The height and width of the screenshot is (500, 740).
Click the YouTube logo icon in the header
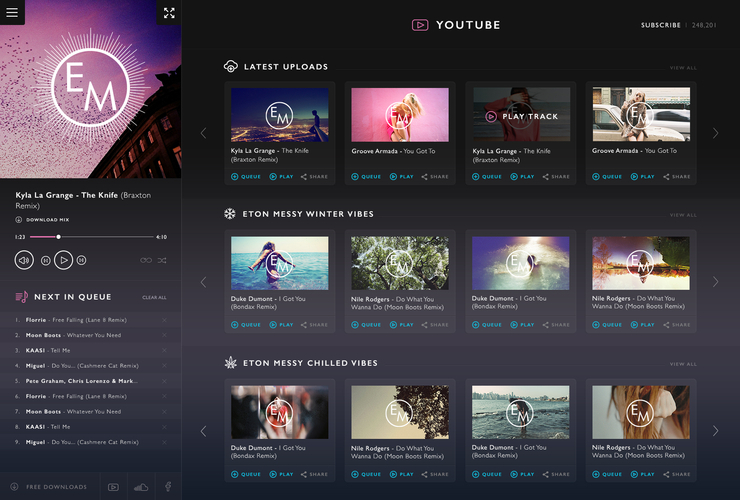tap(420, 25)
